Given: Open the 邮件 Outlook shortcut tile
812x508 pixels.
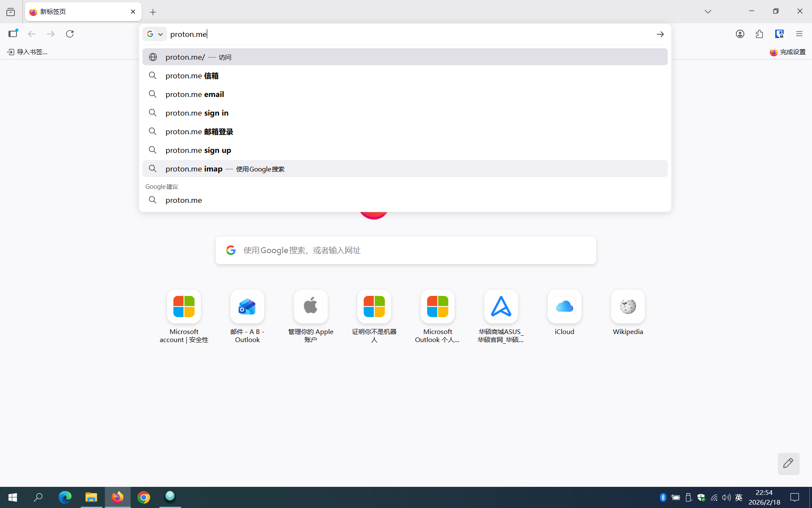Looking at the screenshot, I should click(247, 306).
